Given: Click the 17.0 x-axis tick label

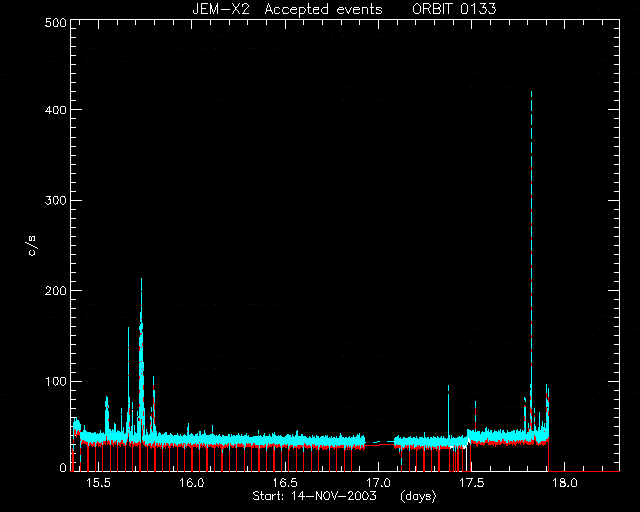Looking at the screenshot, I should click(x=378, y=483).
